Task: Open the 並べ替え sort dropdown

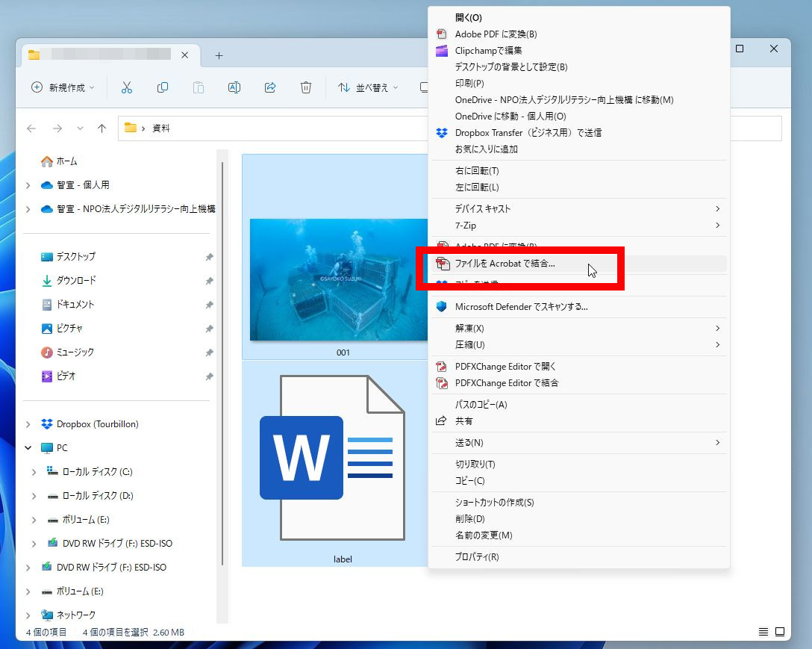Action: (x=368, y=87)
